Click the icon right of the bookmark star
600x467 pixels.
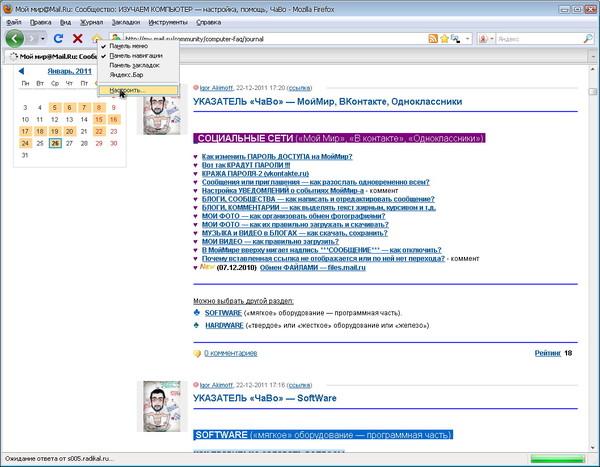coord(455,39)
